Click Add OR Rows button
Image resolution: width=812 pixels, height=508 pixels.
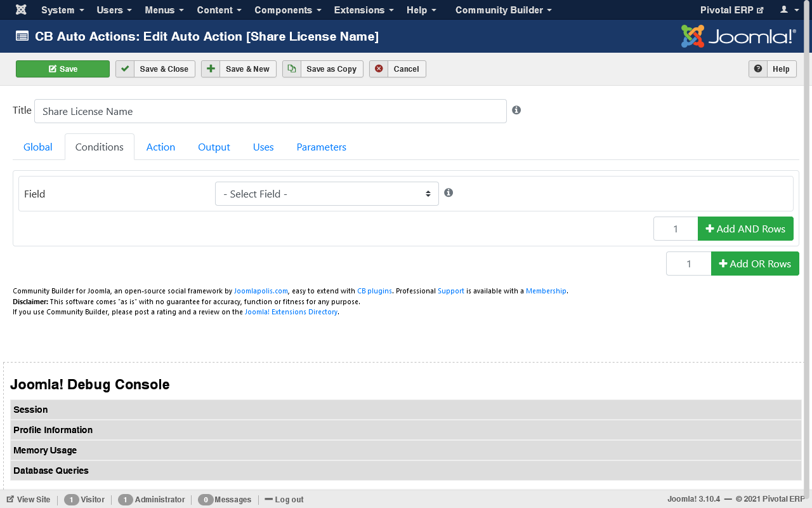[x=755, y=264]
